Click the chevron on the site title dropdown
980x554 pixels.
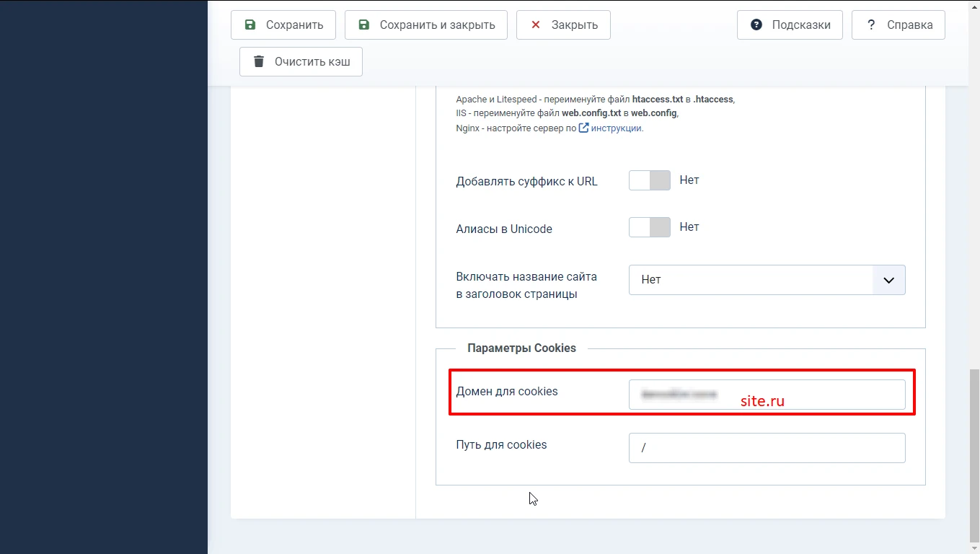coord(888,280)
